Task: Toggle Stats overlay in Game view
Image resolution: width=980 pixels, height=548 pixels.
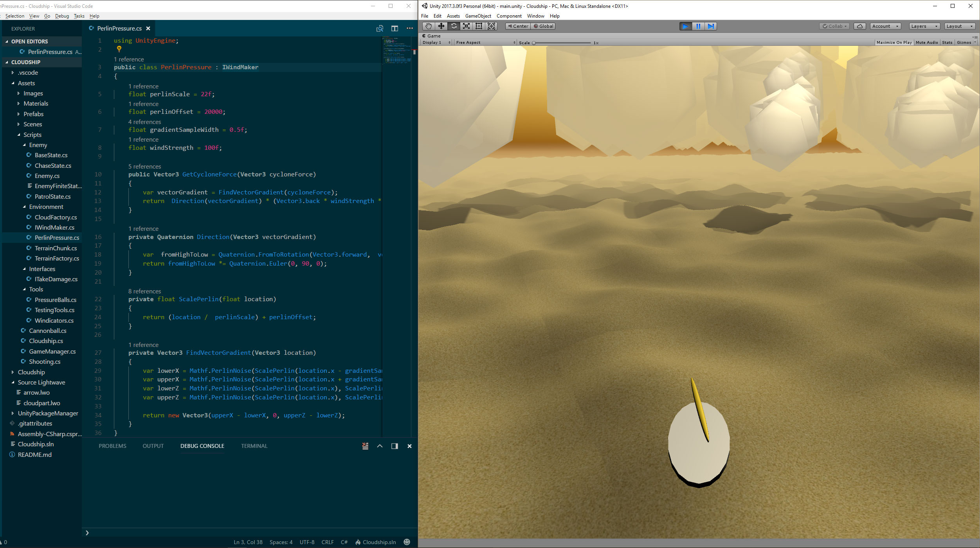Action: pyautogui.click(x=947, y=42)
